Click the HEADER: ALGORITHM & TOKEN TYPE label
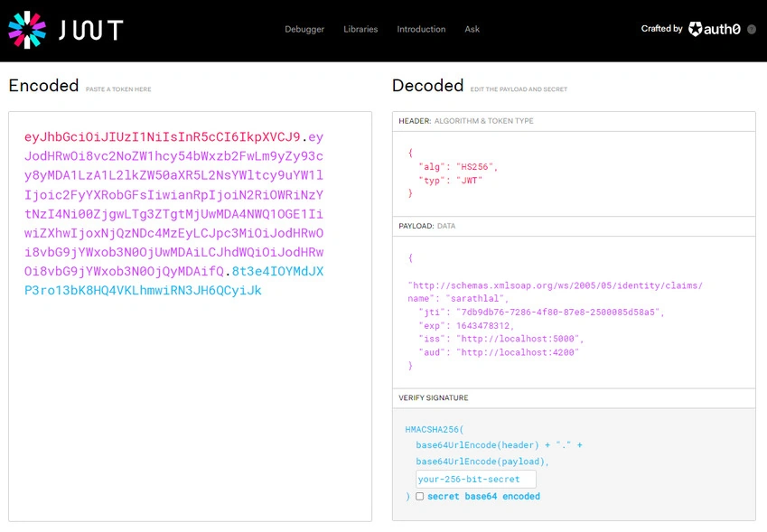This screenshot has width=767, height=532. click(x=465, y=121)
